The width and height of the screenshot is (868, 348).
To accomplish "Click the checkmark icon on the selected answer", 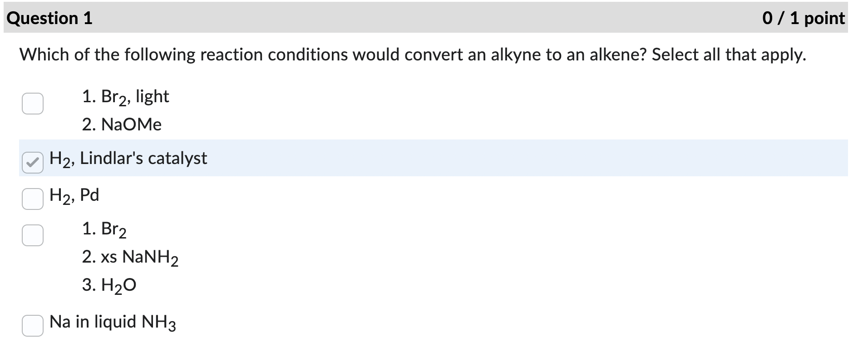I will 32,162.
